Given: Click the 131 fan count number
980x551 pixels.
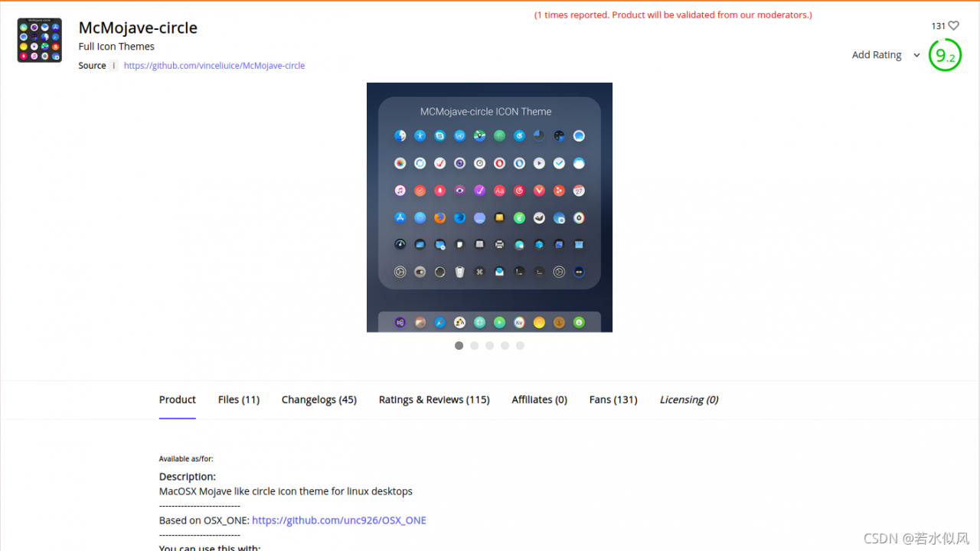Looking at the screenshot, I should 939,26.
